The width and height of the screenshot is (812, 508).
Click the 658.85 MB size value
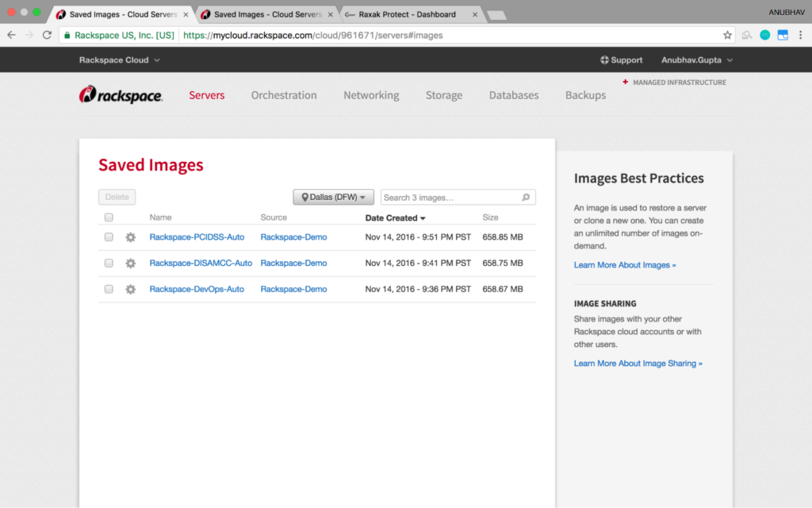[x=502, y=237]
